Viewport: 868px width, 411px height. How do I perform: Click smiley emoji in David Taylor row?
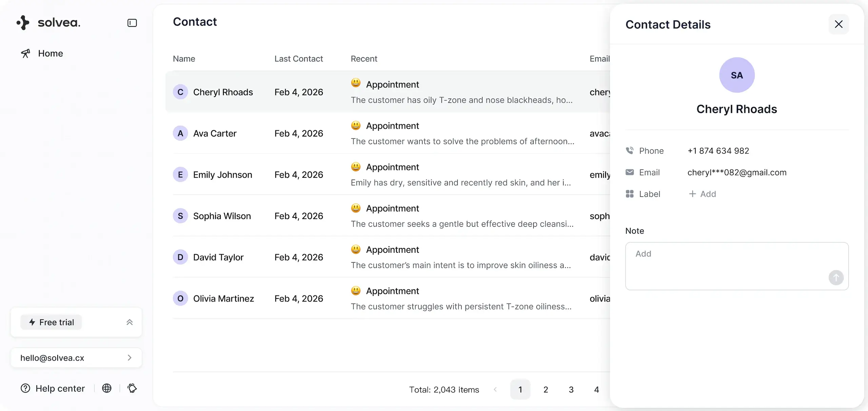point(356,249)
